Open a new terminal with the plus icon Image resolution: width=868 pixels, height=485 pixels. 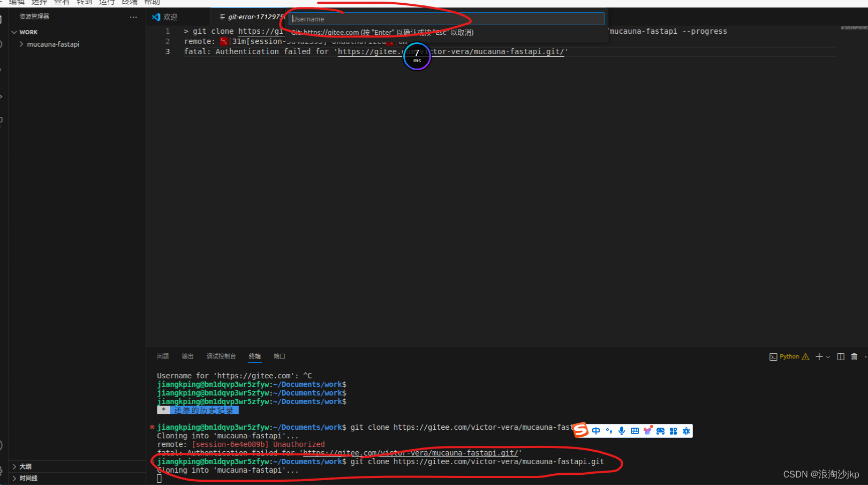pyautogui.click(x=818, y=356)
